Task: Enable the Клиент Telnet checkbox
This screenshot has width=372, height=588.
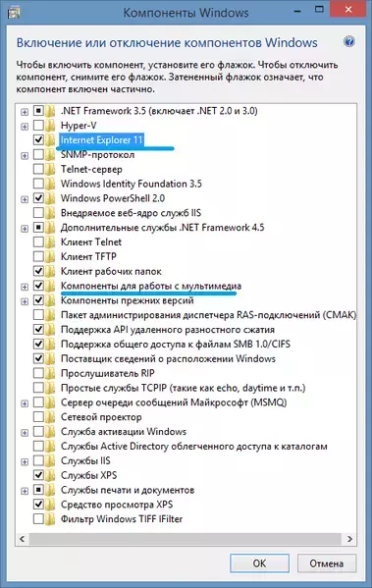Action: 38,241
